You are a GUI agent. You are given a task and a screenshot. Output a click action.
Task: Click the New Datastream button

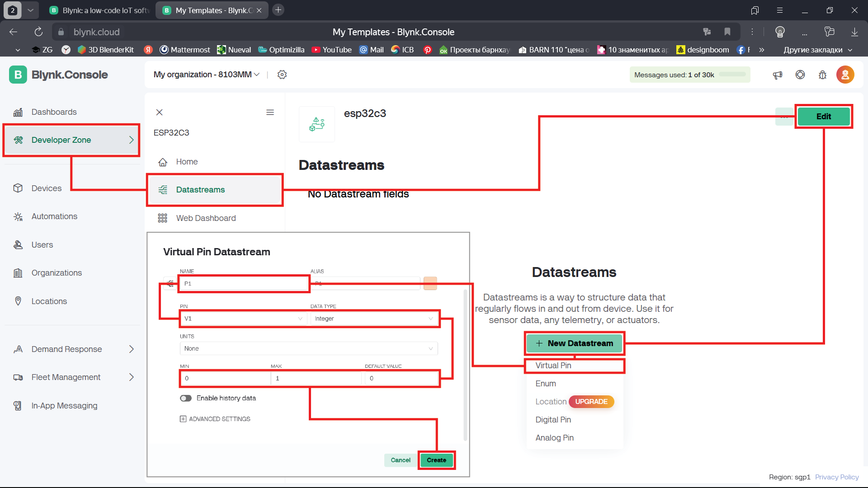tap(574, 343)
